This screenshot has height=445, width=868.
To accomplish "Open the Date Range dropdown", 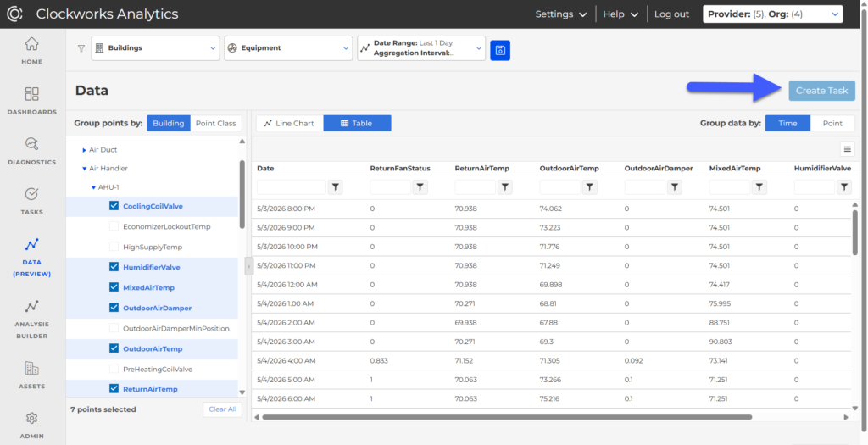I will pyautogui.click(x=421, y=48).
